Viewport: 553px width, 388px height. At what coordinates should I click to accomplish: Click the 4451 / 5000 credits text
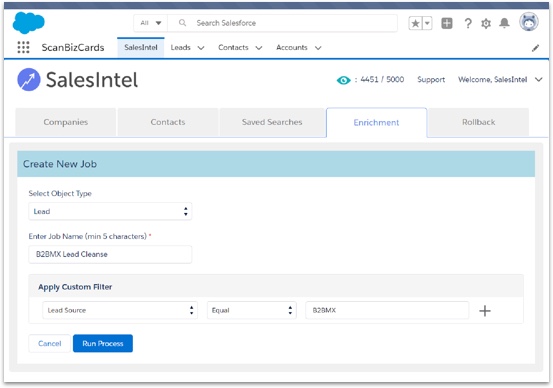click(382, 79)
